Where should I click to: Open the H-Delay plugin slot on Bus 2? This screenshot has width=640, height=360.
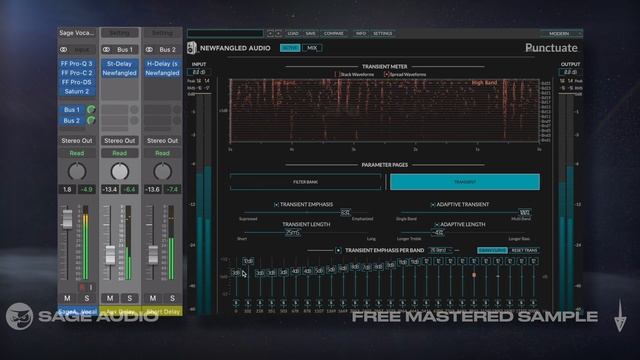pyautogui.click(x=162, y=64)
